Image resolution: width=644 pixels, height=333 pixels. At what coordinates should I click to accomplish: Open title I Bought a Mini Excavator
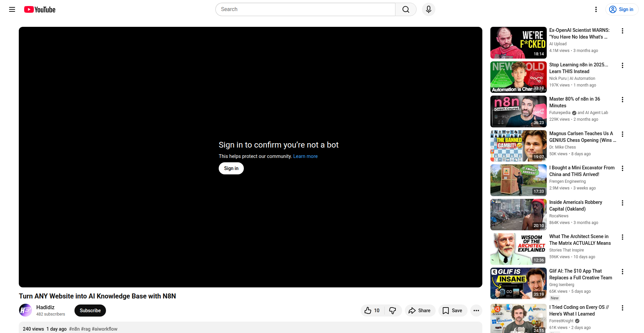click(x=582, y=171)
